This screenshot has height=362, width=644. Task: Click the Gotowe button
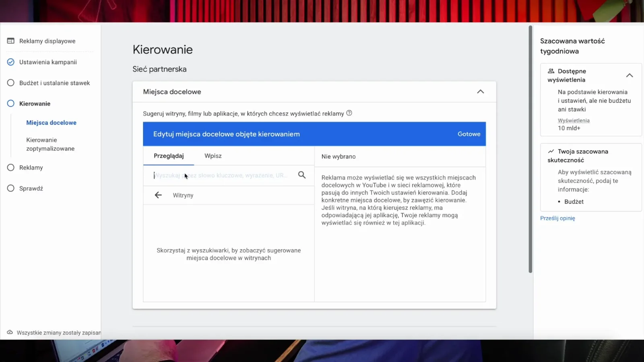469,134
